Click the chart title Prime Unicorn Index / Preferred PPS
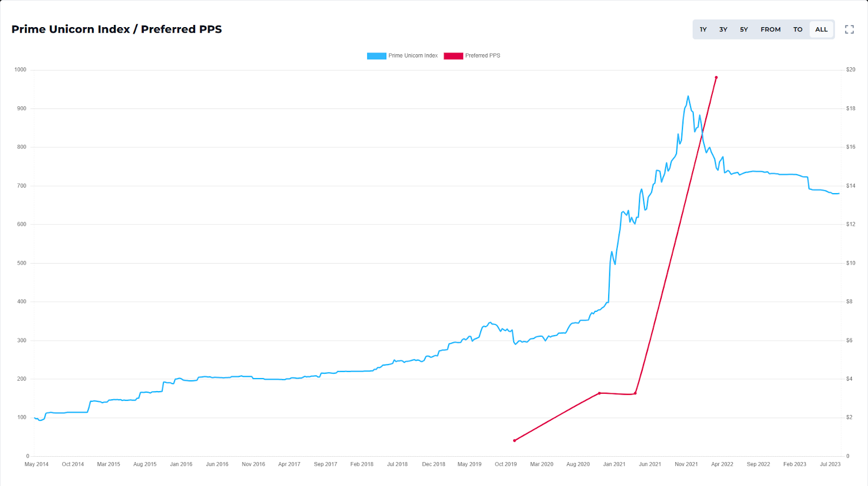The height and width of the screenshot is (486, 868). pyautogui.click(x=117, y=29)
